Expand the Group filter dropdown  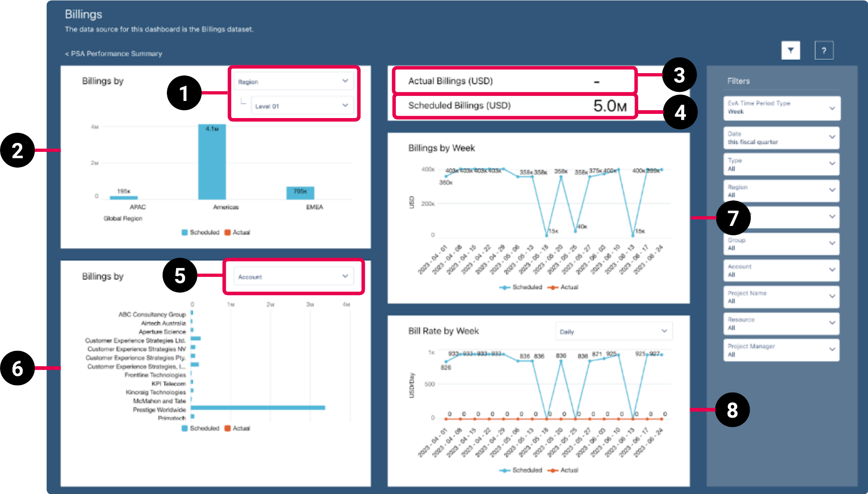point(781,244)
